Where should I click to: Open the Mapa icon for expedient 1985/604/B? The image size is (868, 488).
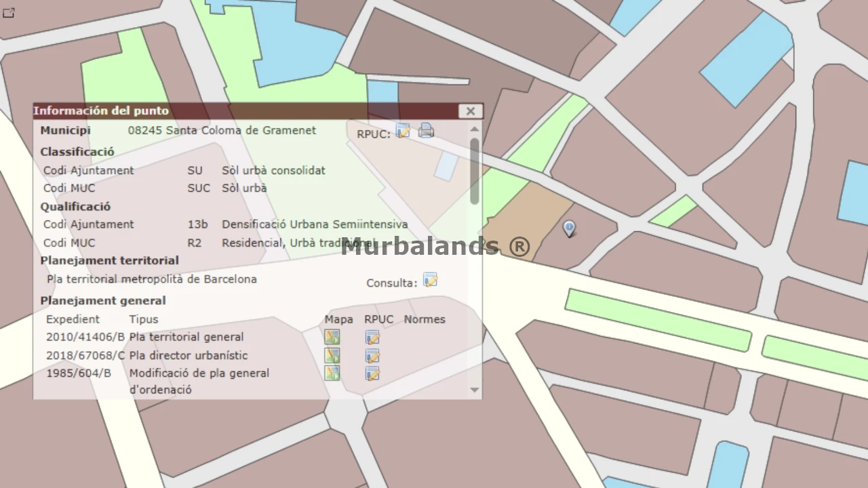click(332, 373)
